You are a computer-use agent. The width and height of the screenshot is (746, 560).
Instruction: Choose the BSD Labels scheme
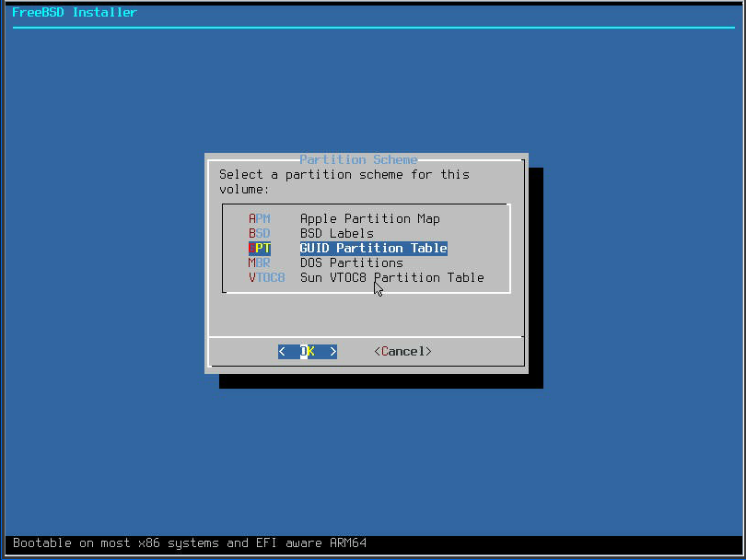point(311,234)
